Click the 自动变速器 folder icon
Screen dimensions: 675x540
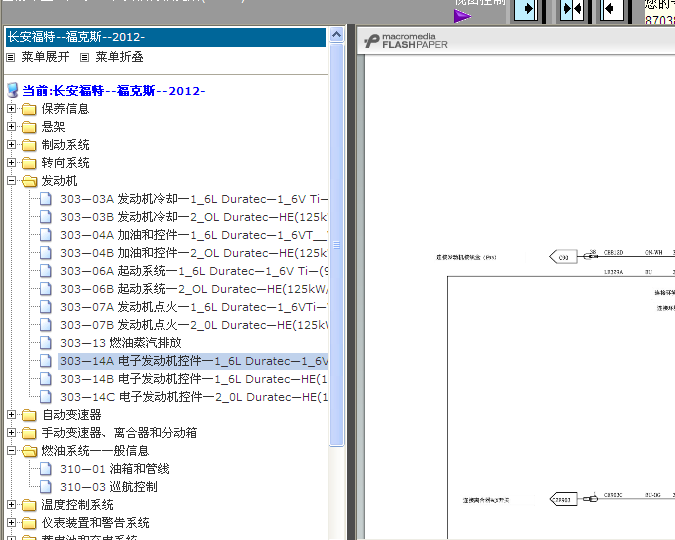click(29, 415)
